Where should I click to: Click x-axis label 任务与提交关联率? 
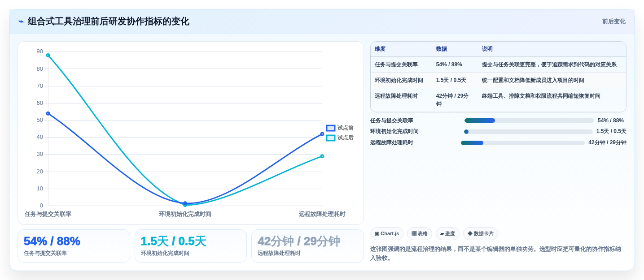pos(48,214)
